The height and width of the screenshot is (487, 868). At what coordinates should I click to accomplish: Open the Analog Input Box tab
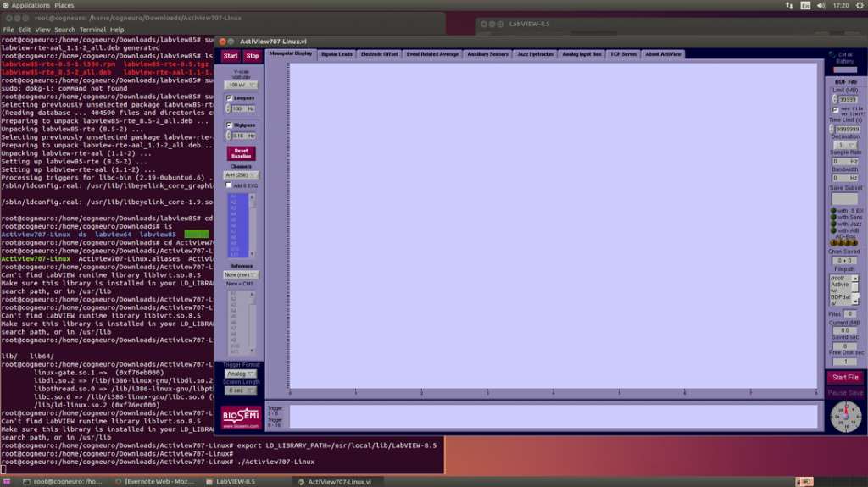(581, 54)
